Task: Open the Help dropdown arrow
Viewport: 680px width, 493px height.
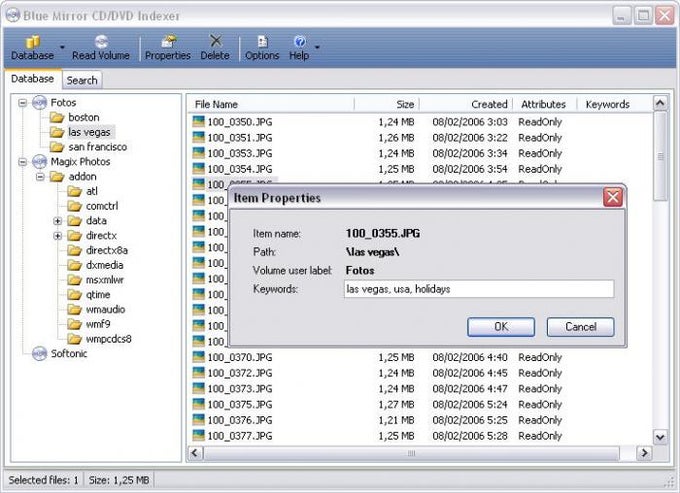Action: pyautogui.click(x=317, y=47)
